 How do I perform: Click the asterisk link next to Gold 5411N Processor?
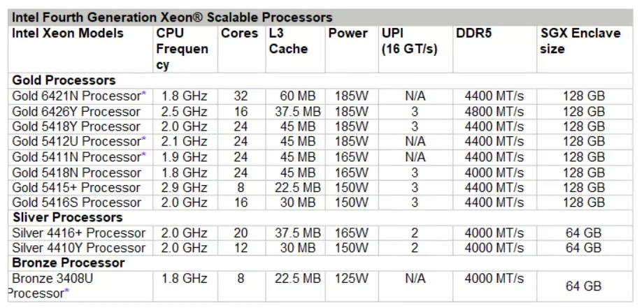(144, 156)
